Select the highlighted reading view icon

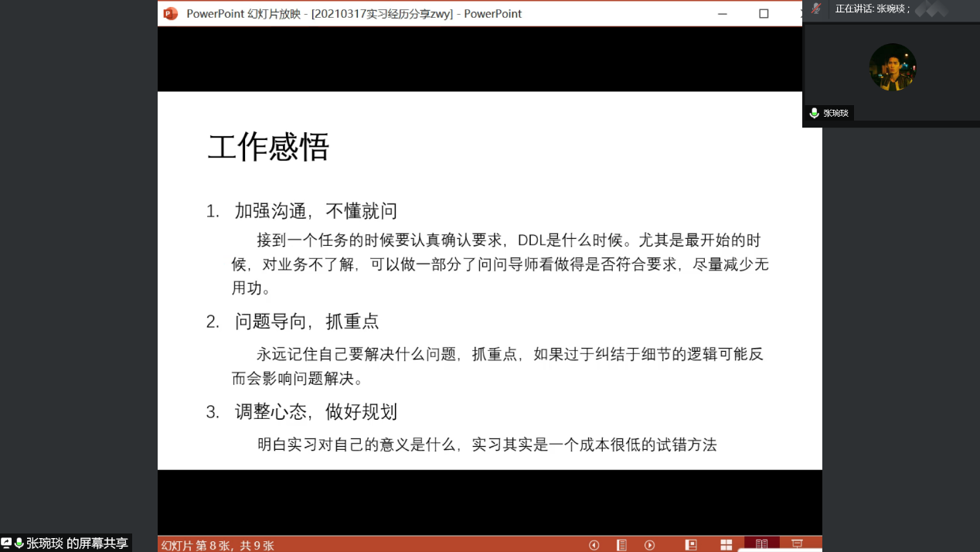point(762,544)
